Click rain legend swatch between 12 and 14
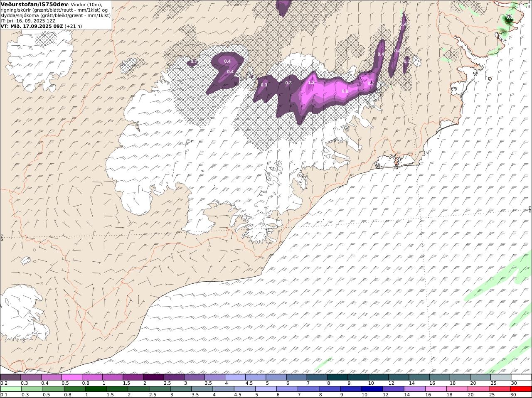The image size is (532, 398). pos(394,389)
